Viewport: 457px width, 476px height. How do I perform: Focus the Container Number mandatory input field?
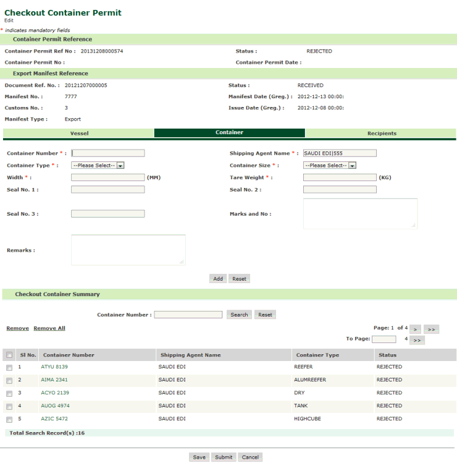[108, 153]
